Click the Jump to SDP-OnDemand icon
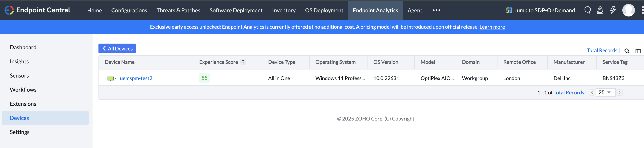644x148 pixels. (x=509, y=10)
